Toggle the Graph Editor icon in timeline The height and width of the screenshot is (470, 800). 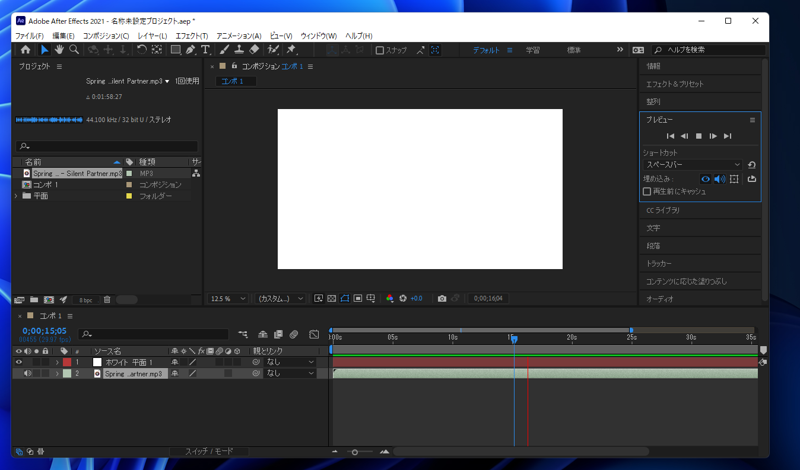pyautogui.click(x=314, y=334)
